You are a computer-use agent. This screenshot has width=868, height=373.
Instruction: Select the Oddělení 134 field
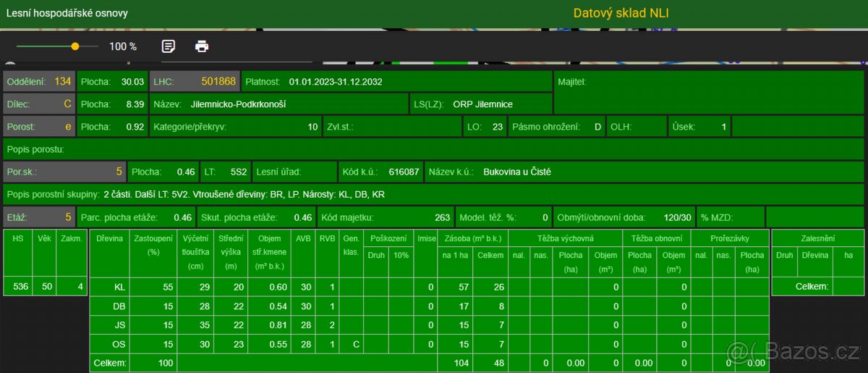[x=39, y=82]
